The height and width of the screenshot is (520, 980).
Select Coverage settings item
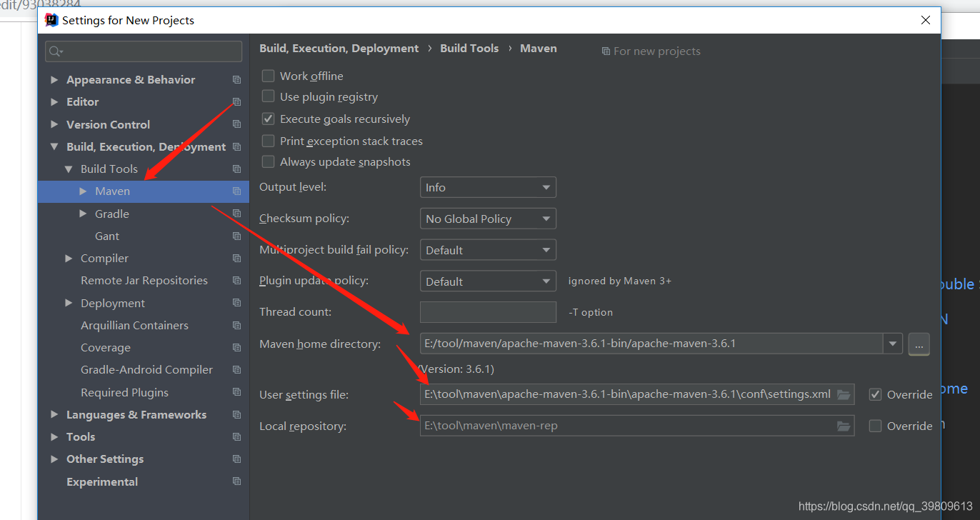[x=106, y=348]
